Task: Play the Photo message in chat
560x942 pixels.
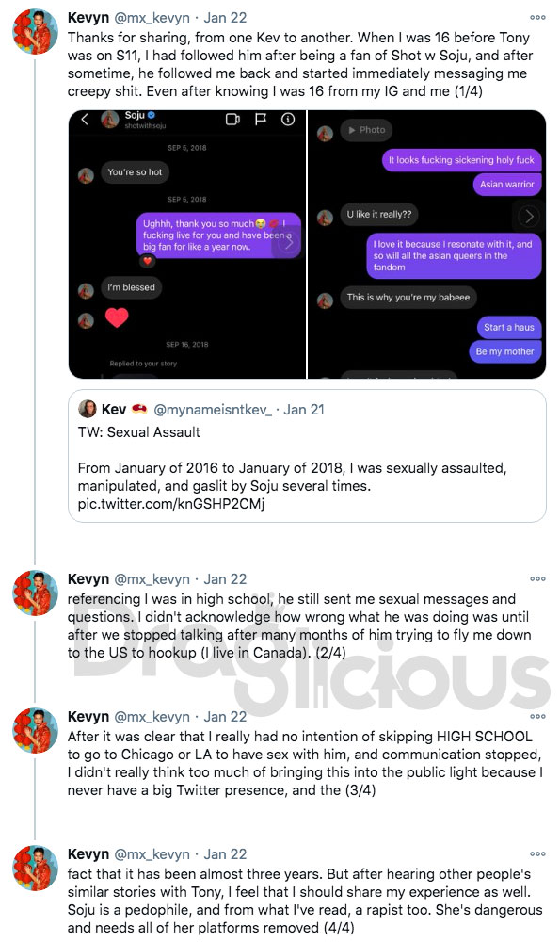Action: coord(367,130)
